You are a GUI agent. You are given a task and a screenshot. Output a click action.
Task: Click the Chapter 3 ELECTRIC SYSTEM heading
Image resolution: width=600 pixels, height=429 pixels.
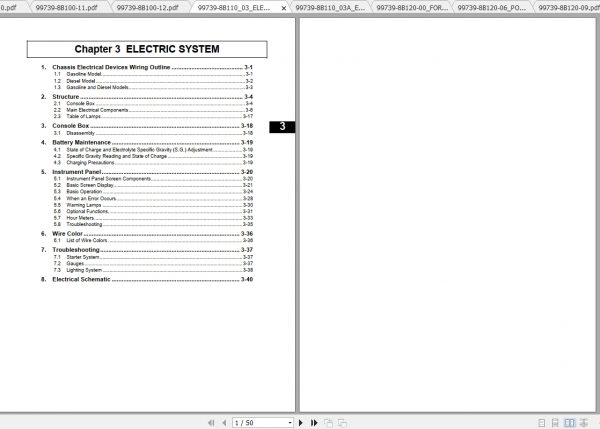pyautogui.click(x=147, y=49)
